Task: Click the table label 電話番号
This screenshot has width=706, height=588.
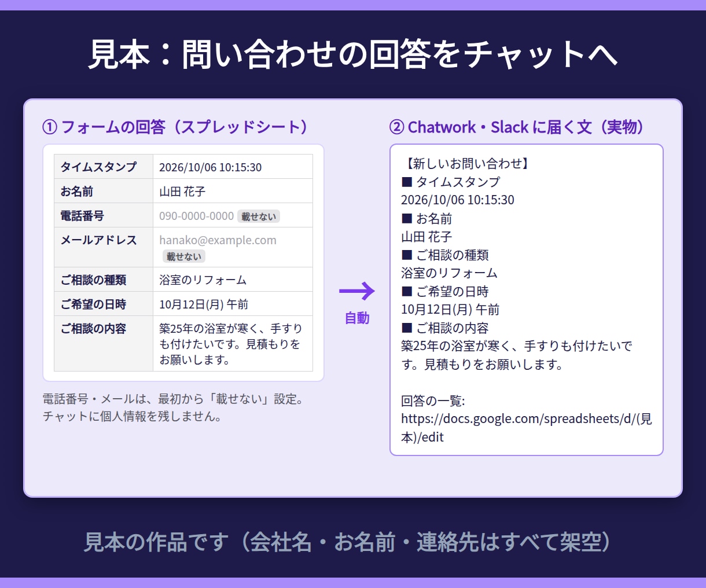Action: pyautogui.click(x=82, y=215)
